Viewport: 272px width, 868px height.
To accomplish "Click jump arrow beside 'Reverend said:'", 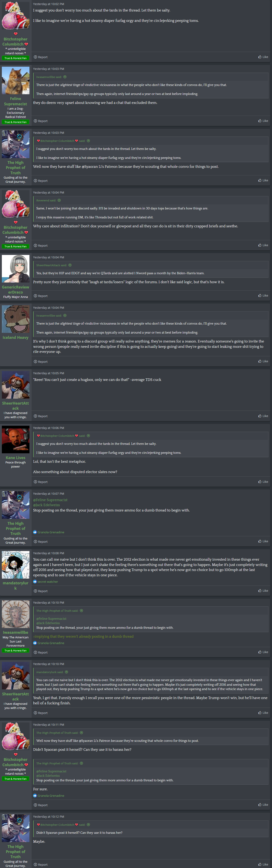I will point(59,200).
